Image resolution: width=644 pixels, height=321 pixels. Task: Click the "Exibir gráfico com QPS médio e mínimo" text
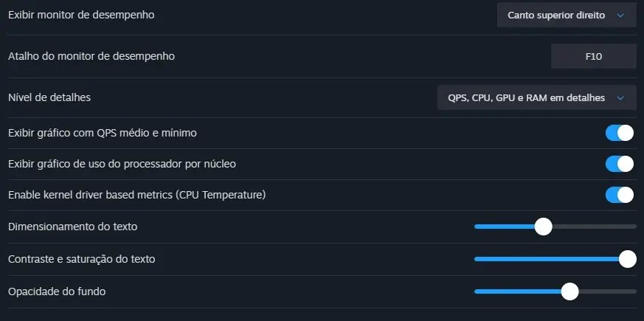pos(102,133)
